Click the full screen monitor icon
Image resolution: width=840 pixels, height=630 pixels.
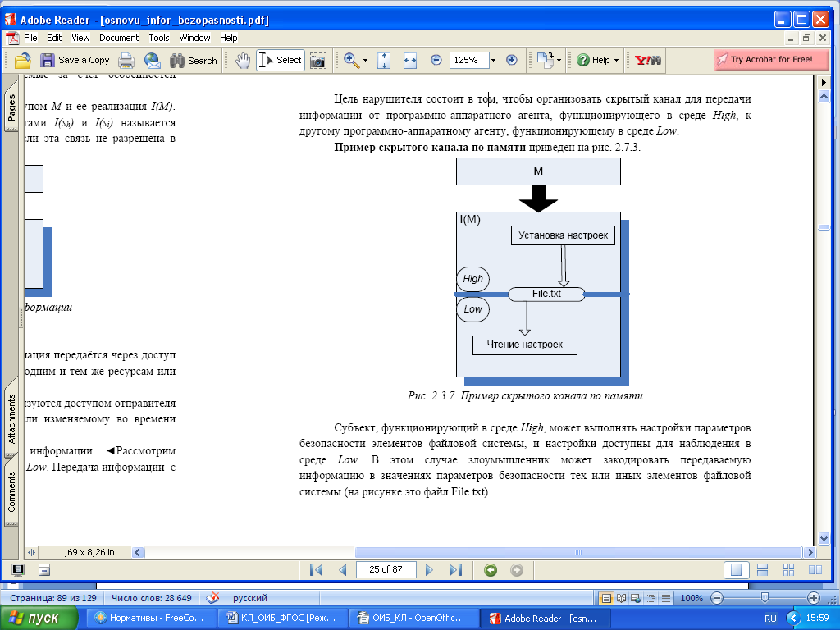coord(18,569)
